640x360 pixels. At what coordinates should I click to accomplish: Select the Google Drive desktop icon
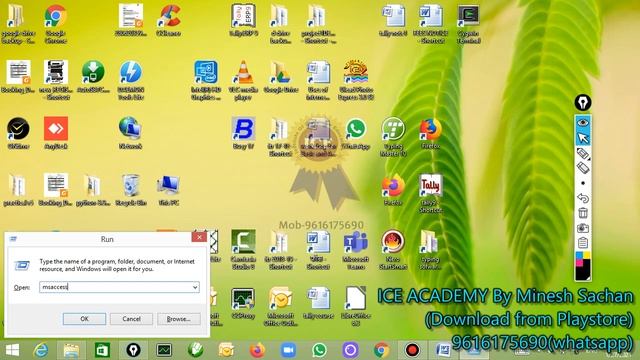[x=281, y=77]
